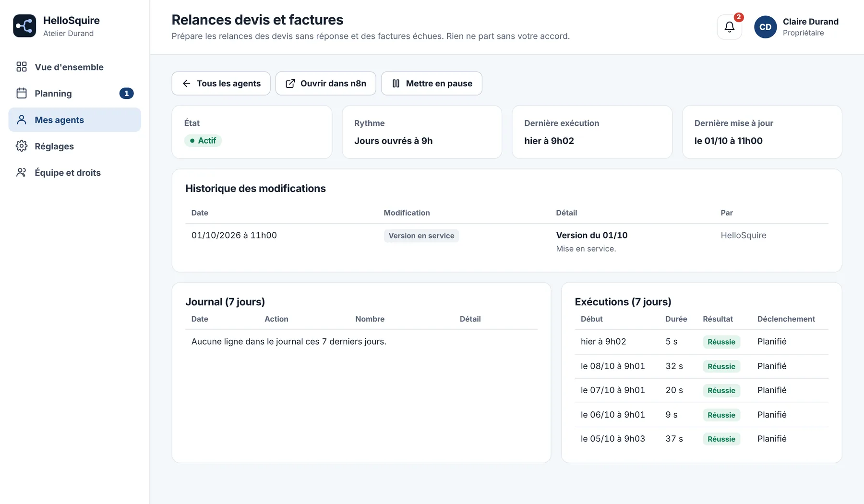Click the Déclenchement column header
The height and width of the screenshot is (504, 864).
coord(786,319)
